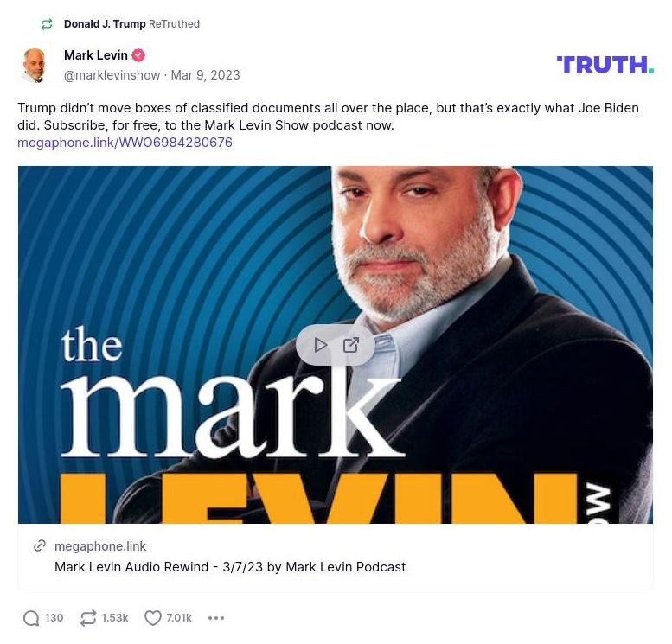672x644 pixels.
Task: Open the Mark Levin display name
Action: point(96,55)
